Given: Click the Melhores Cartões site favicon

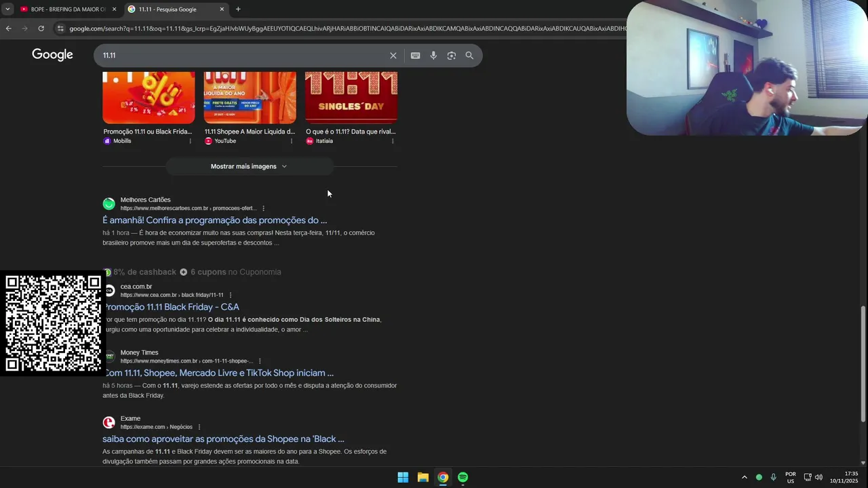Looking at the screenshot, I should [108, 204].
